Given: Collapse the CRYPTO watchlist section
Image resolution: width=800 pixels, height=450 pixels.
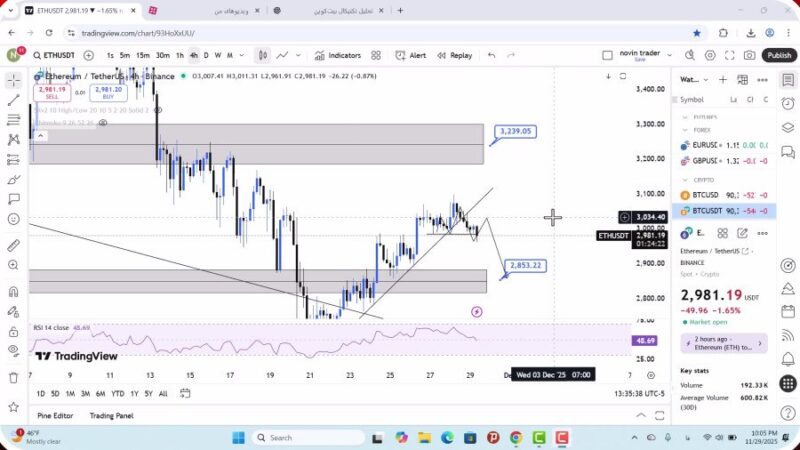Looking at the screenshot, I should (686, 180).
